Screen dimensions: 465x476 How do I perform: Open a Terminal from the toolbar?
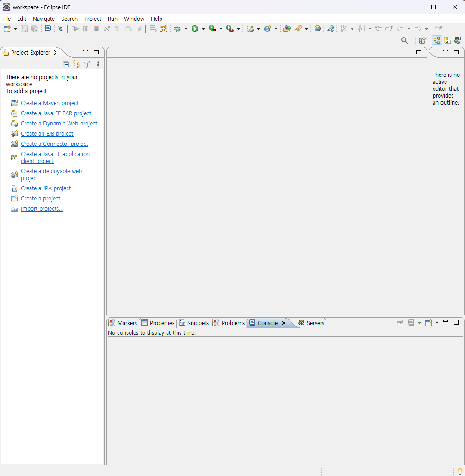(48, 29)
